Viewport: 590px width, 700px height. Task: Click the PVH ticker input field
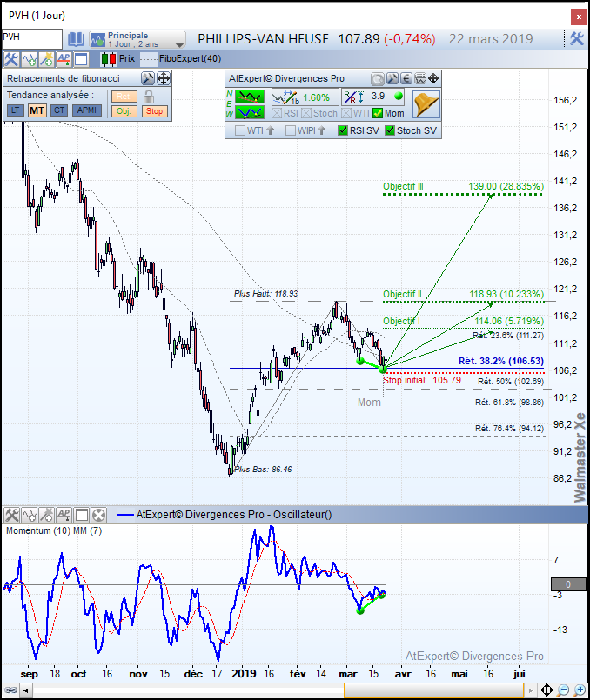(31, 39)
